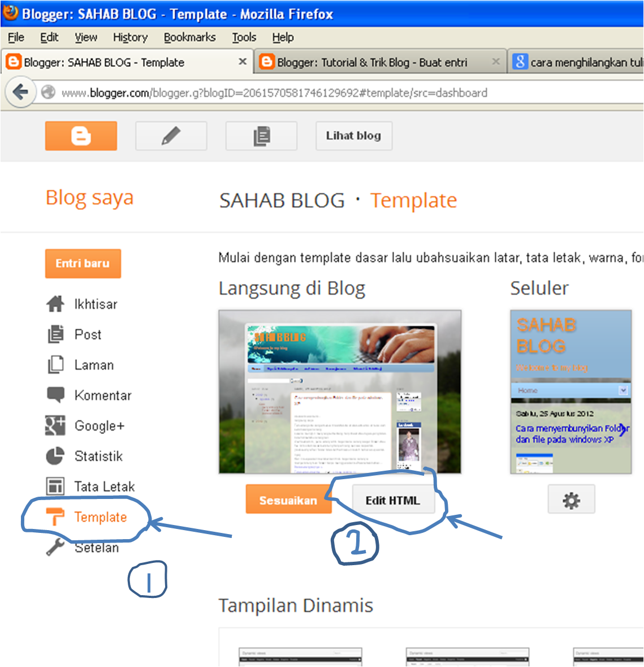Click the globe site identity icon
This screenshot has height=667, width=644.
coord(48,92)
